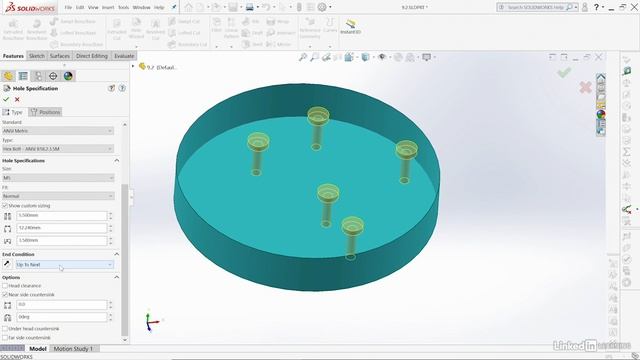The width and height of the screenshot is (640, 360).
Task: Open the ConfigurationManager tab icon
Action: point(38,76)
